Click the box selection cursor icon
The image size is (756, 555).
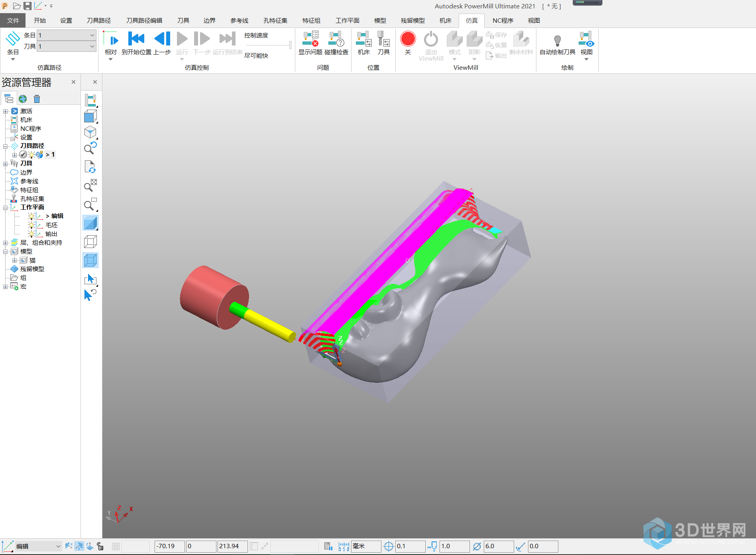[90, 279]
